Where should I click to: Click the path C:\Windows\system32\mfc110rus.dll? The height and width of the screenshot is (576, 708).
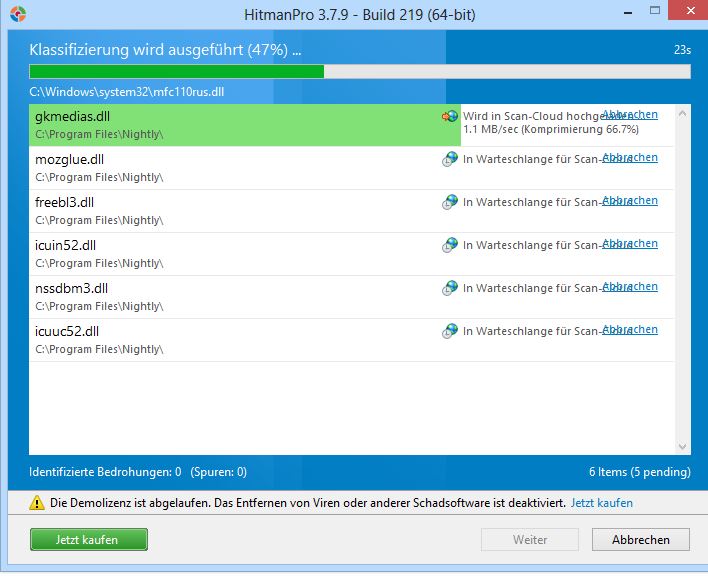127,92
